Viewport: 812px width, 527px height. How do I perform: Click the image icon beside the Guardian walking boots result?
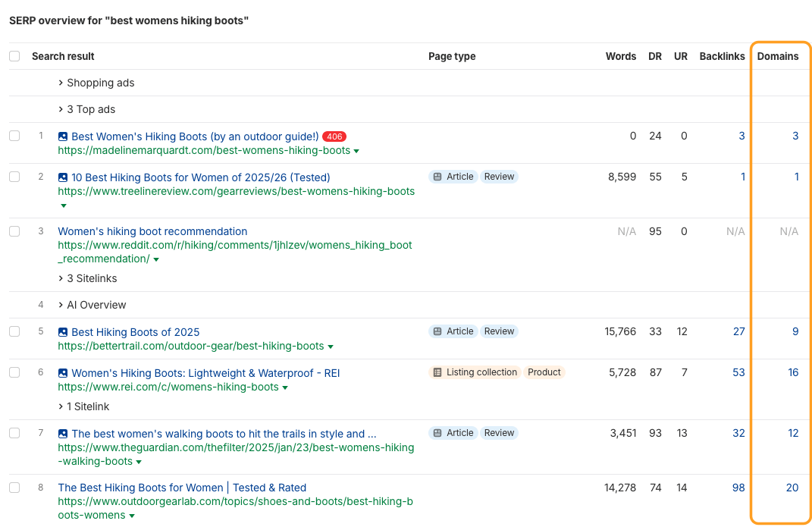[62, 433]
